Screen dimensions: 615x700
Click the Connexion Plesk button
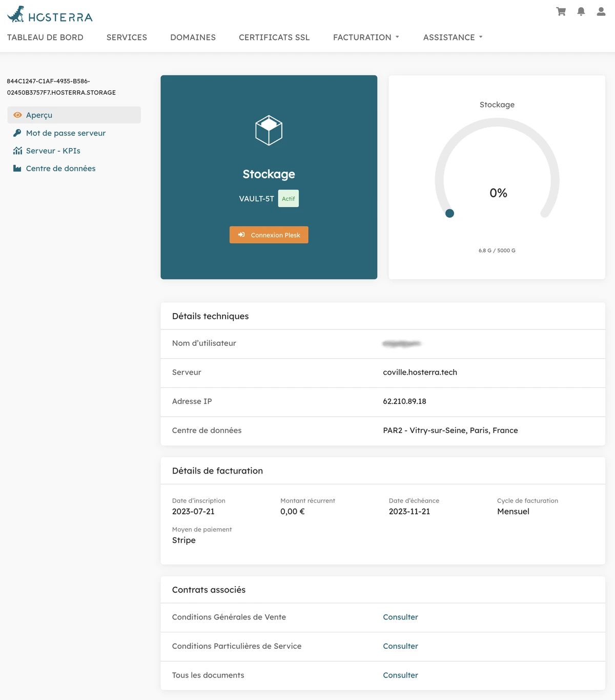pyautogui.click(x=269, y=235)
